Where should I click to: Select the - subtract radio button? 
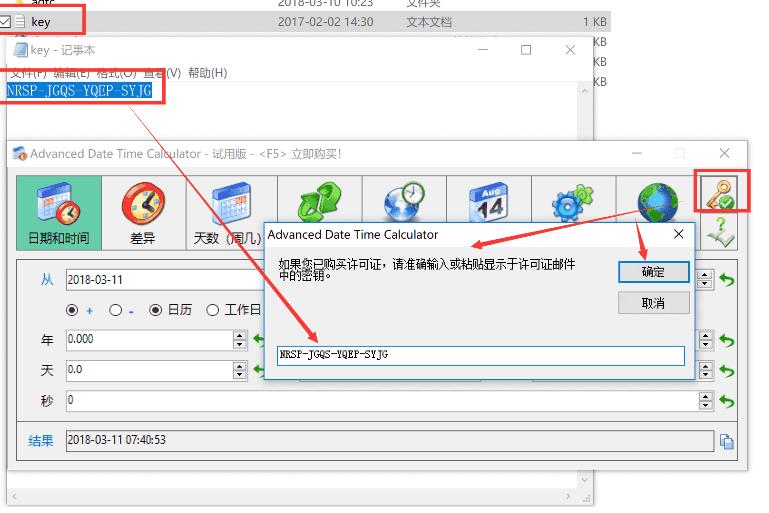(x=116, y=310)
